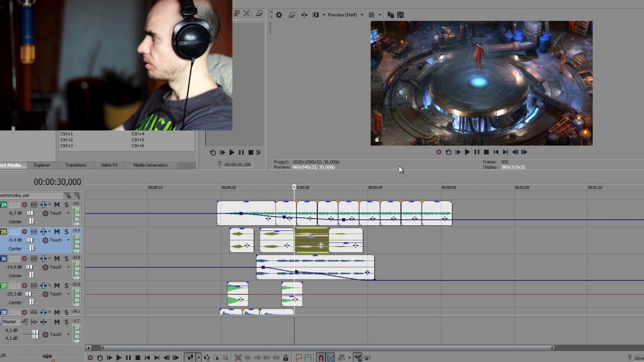Mute the Master bus
Screen dimensions: 644x362
tap(57, 322)
